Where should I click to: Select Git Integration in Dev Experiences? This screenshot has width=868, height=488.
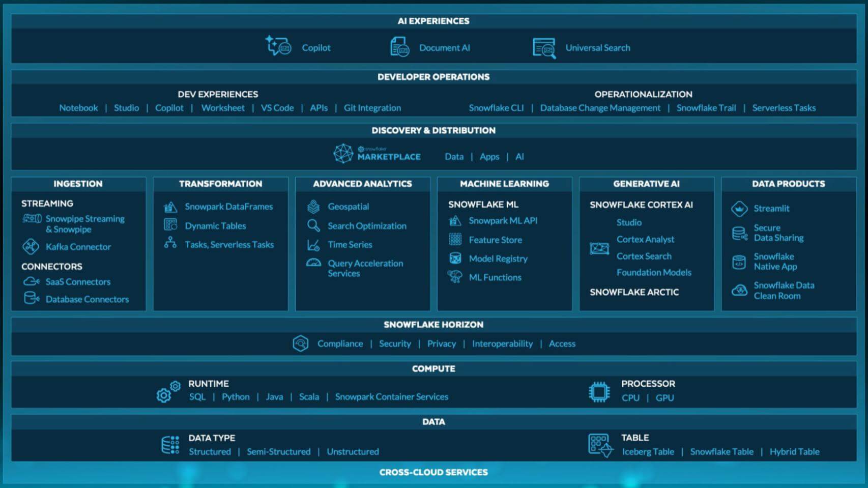(372, 108)
